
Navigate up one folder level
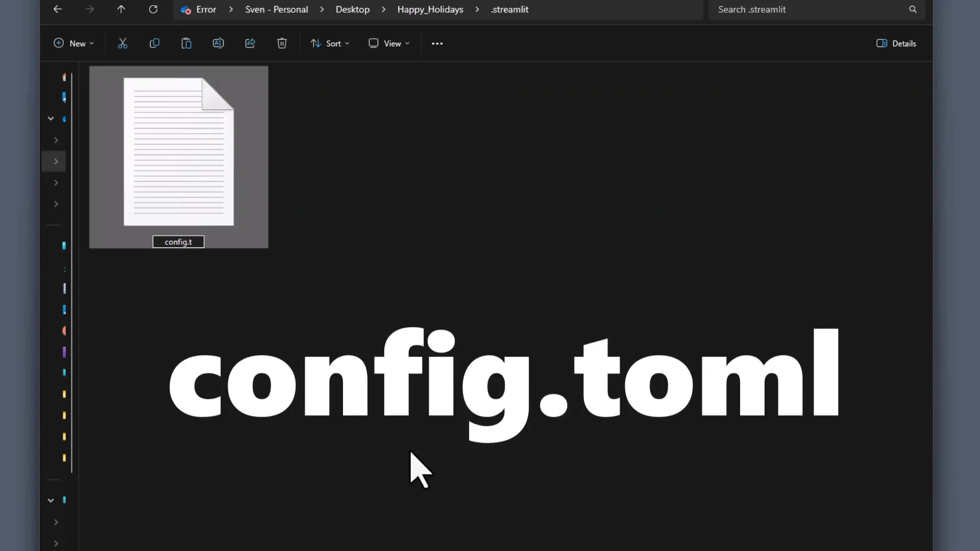tap(121, 9)
